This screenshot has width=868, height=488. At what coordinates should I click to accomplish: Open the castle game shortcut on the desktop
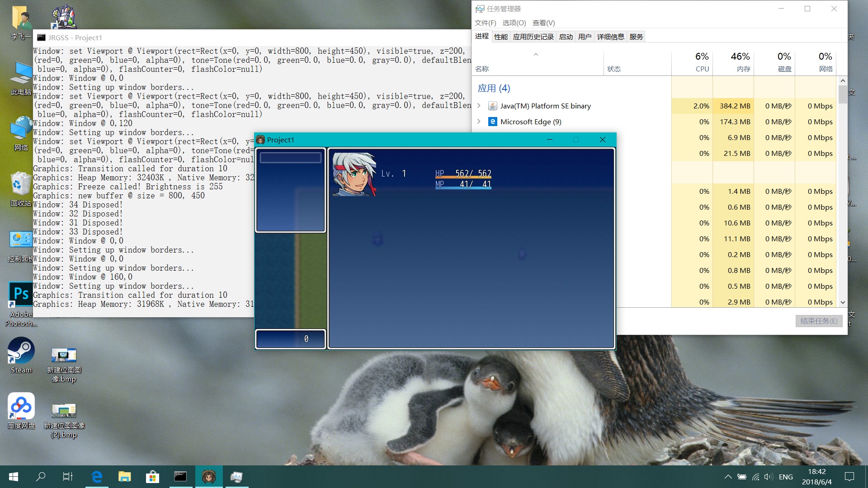pos(64,17)
